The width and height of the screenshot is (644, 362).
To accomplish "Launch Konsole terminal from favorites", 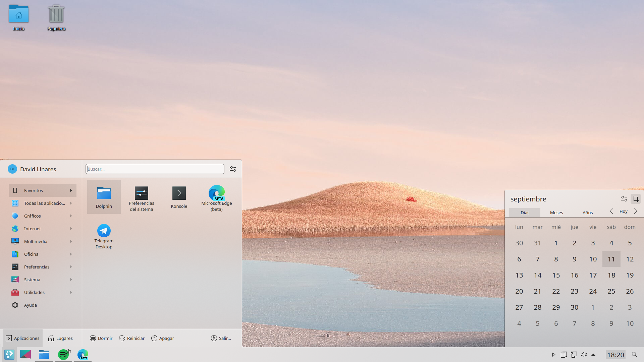I will [179, 197].
